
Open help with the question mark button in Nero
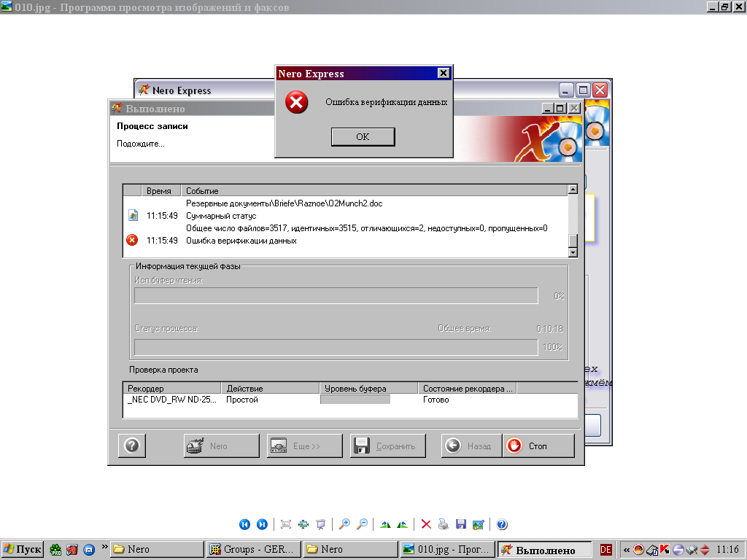pos(131,446)
